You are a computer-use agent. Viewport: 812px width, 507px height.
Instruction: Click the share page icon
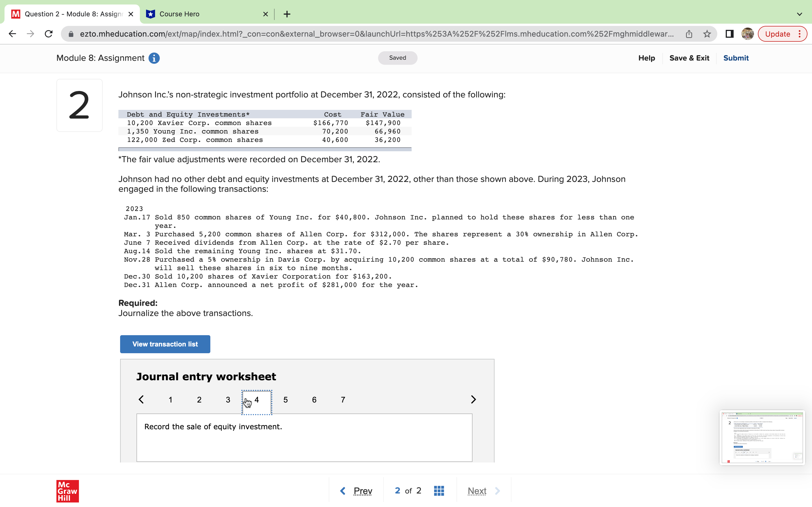689,34
